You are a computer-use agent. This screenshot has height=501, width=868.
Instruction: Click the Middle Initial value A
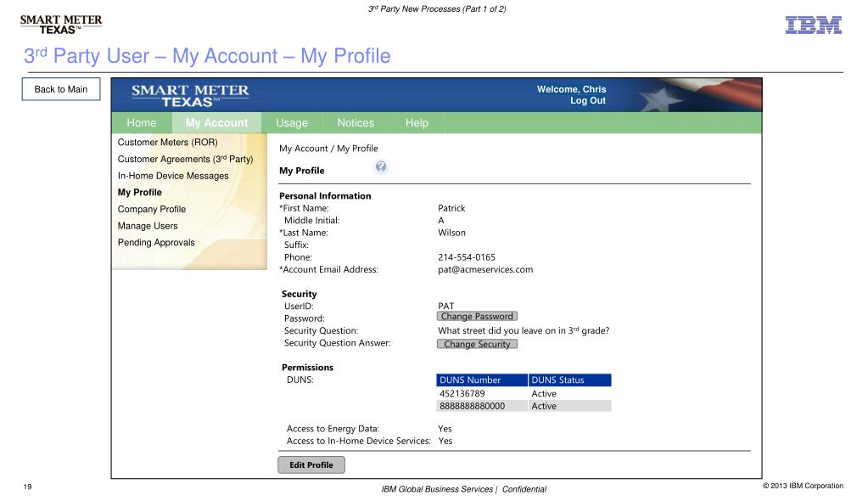click(441, 221)
